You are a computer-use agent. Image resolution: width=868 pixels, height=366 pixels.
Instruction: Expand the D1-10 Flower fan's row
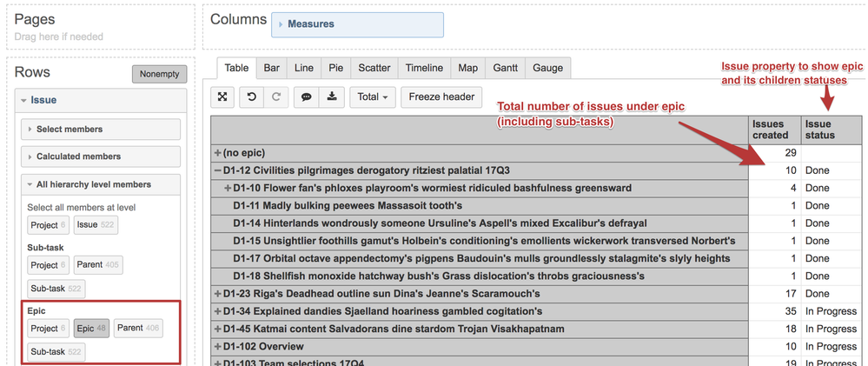(x=228, y=189)
